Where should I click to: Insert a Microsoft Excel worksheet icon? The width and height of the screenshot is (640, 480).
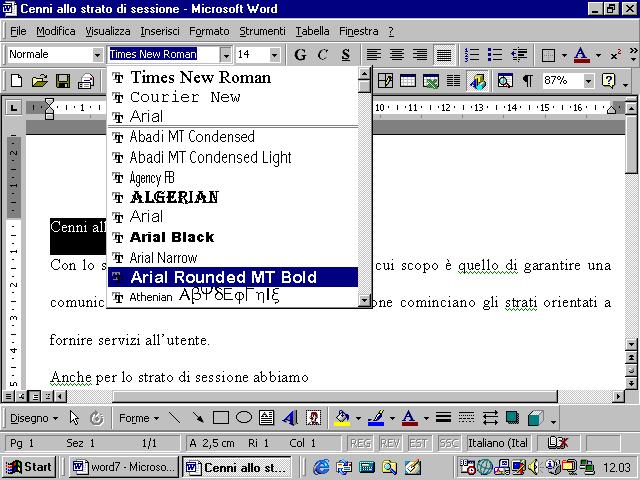[x=431, y=80]
